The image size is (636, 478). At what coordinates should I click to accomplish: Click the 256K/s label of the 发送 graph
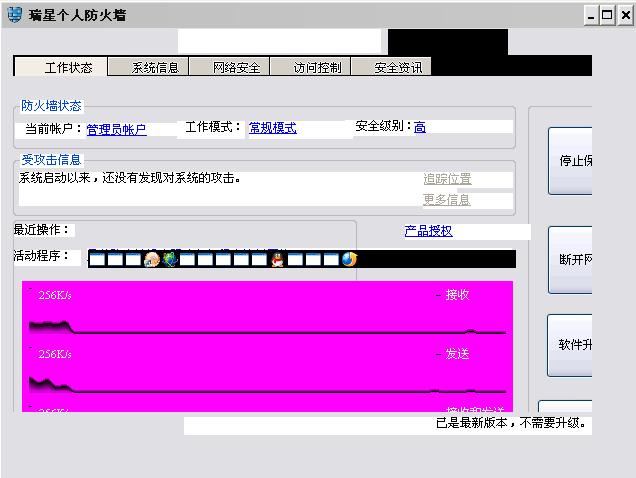pyautogui.click(x=55, y=354)
